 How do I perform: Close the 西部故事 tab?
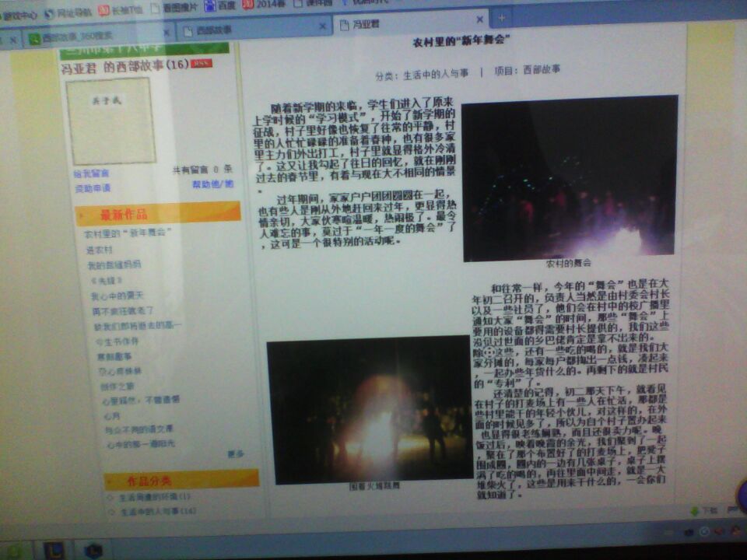point(322,26)
